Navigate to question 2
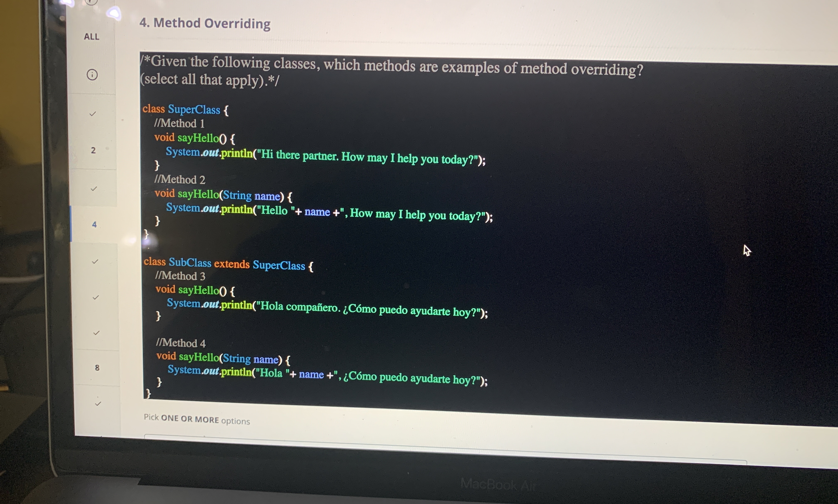Image resolution: width=838 pixels, height=504 pixels. coord(94,150)
